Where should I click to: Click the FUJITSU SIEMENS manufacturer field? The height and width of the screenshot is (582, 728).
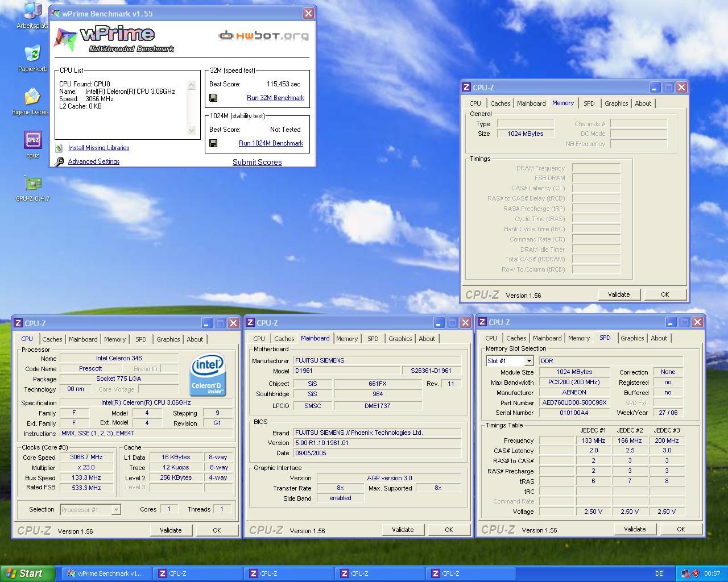pyautogui.click(x=377, y=361)
